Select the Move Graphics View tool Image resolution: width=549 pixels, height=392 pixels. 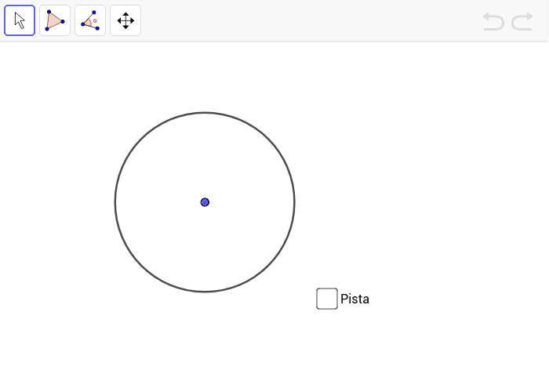[x=125, y=20]
